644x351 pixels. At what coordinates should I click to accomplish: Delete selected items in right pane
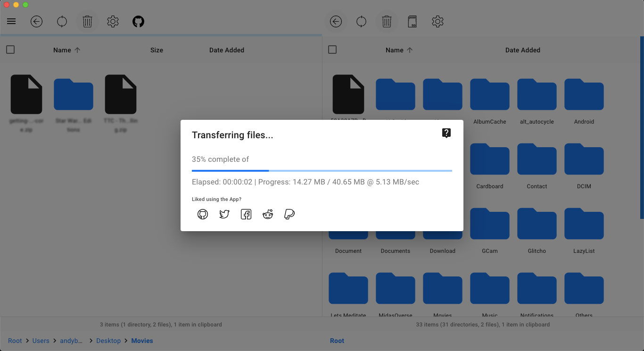coord(387,22)
